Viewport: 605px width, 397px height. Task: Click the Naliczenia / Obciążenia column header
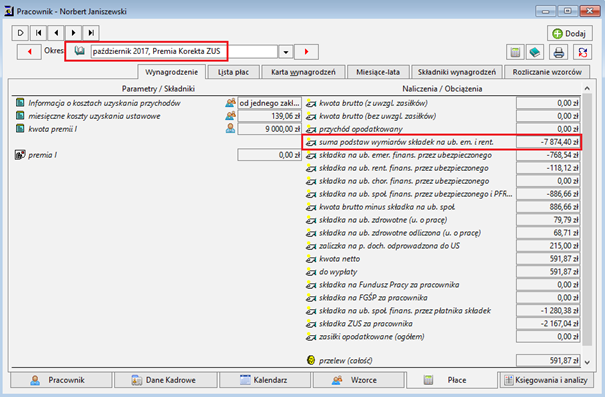[x=442, y=89]
